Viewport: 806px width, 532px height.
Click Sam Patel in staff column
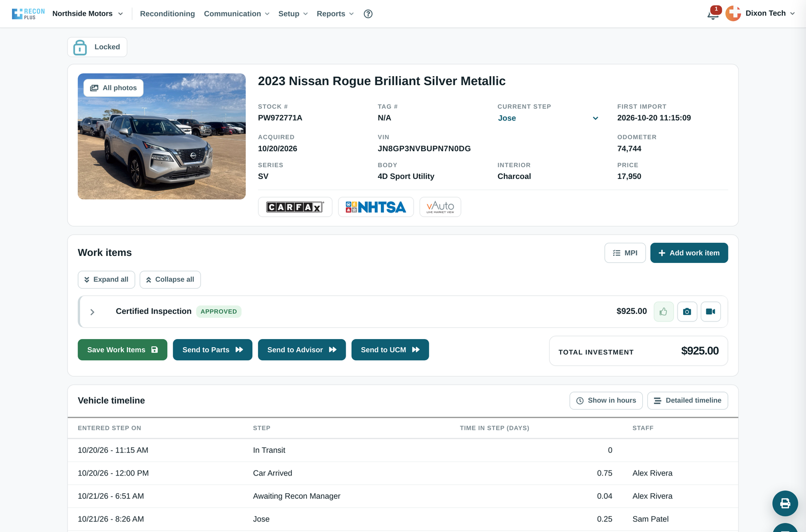tap(650, 519)
